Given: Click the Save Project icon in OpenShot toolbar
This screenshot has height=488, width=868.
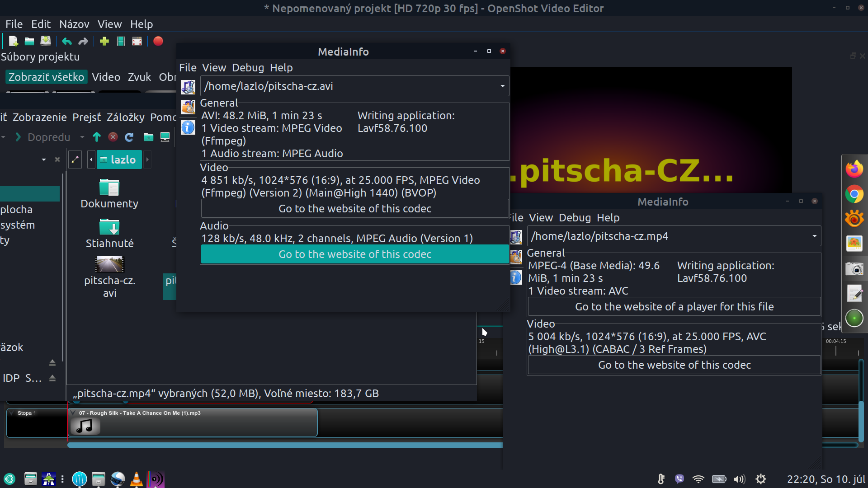Looking at the screenshot, I should tap(46, 42).
